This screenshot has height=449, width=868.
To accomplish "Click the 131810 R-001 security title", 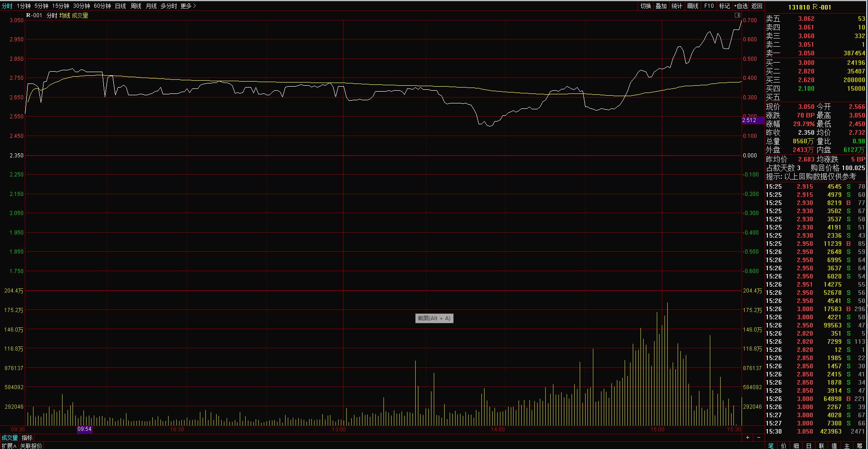I will click(810, 7).
